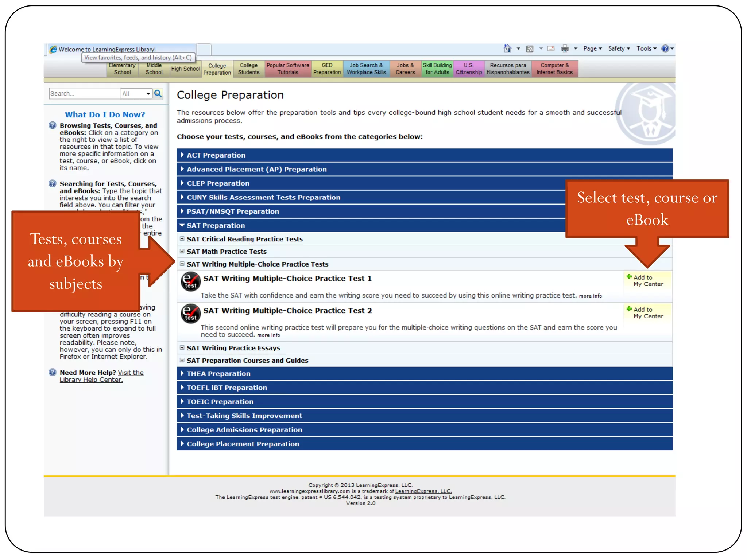
Task: Click more info for Practice Test 2
Action: 268,335
